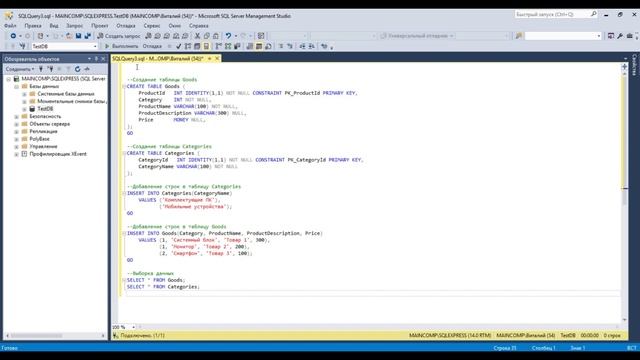Expand the Объекты сервера tree node

pyautogui.click(x=16, y=124)
